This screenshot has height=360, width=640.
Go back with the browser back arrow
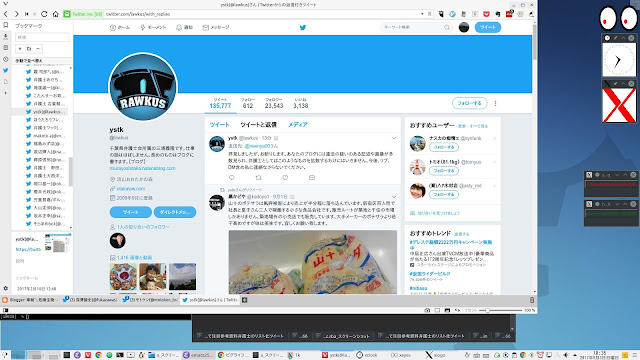click(x=6, y=14)
